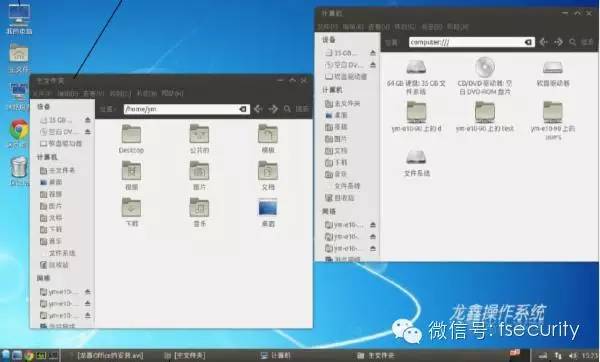Click the volume icon in system tray

[x=573, y=356]
